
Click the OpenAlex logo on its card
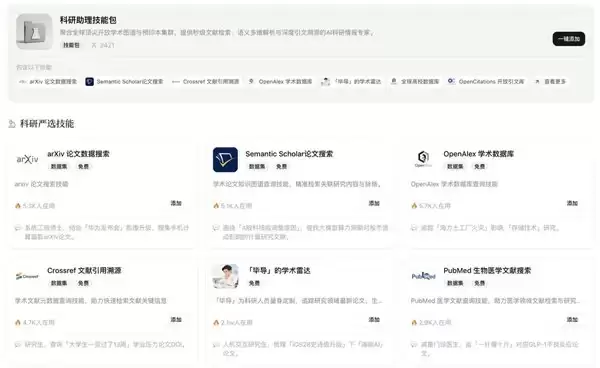(x=423, y=159)
